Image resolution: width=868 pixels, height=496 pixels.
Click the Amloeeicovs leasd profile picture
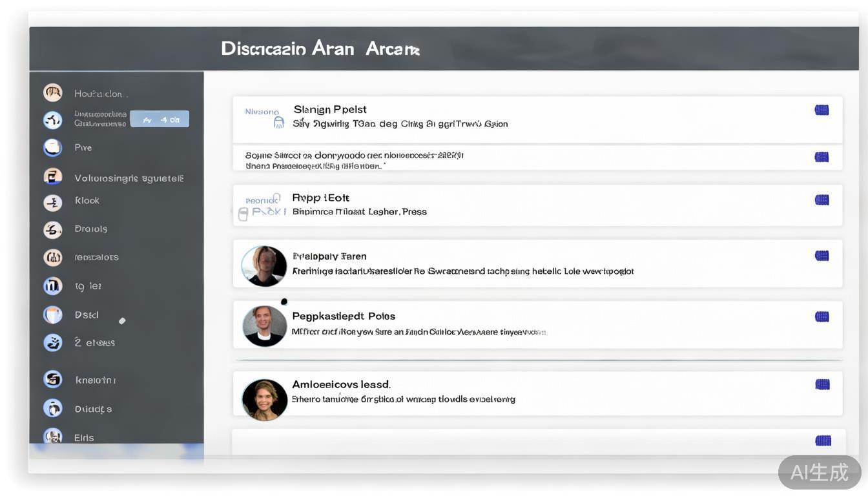pyautogui.click(x=264, y=399)
